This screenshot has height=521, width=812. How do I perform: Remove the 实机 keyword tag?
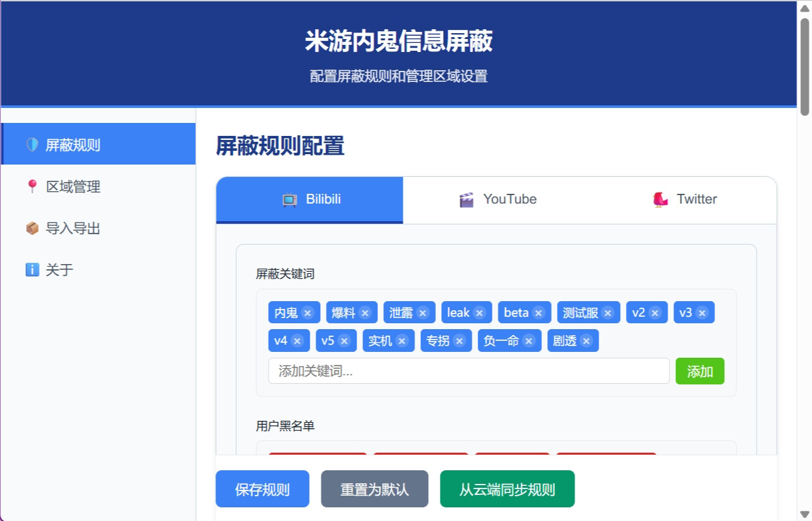[x=402, y=341]
